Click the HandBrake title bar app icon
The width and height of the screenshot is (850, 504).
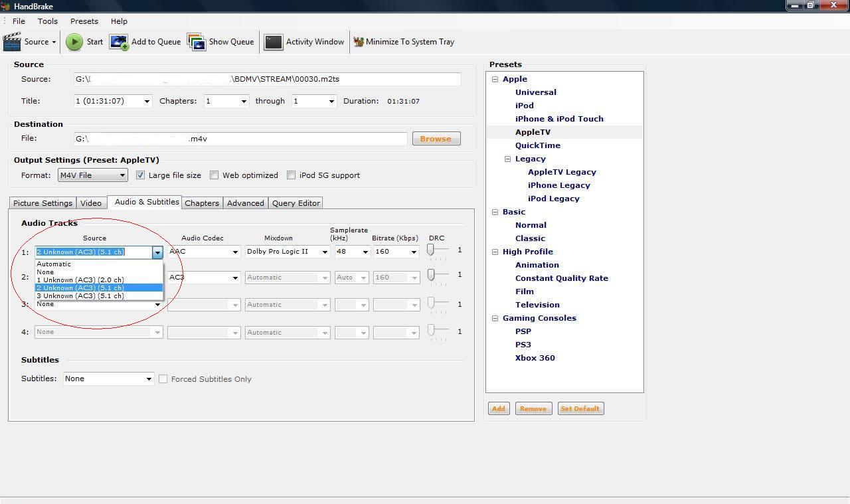6,6
